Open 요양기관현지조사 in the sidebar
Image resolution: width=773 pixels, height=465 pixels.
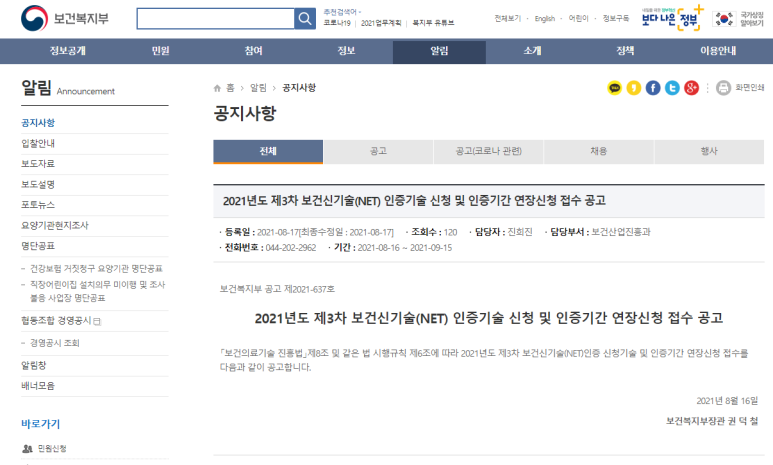pyautogui.click(x=55, y=225)
